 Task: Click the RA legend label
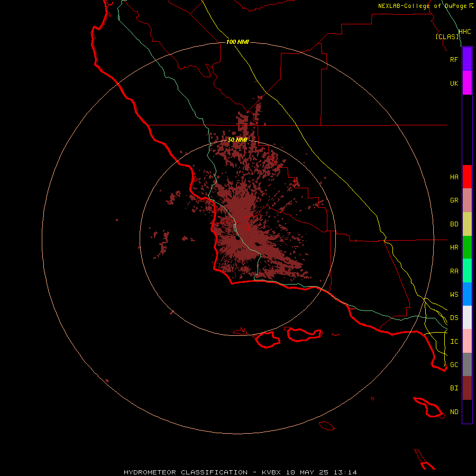click(454, 271)
